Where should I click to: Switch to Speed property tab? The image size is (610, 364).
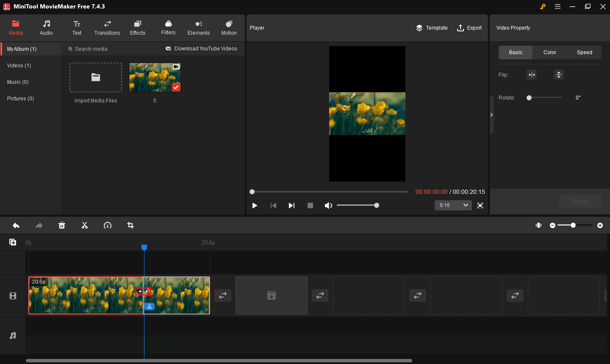(585, 52)
